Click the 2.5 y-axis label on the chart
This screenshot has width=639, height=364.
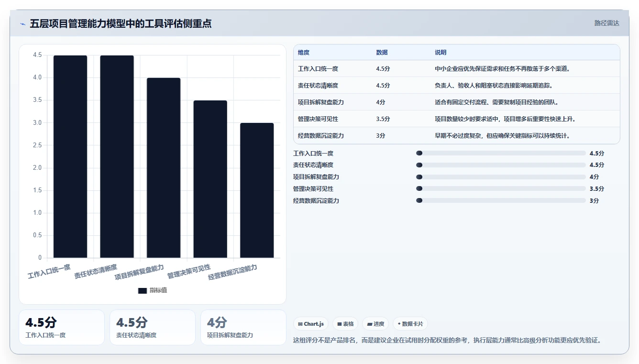pos(37,145)
